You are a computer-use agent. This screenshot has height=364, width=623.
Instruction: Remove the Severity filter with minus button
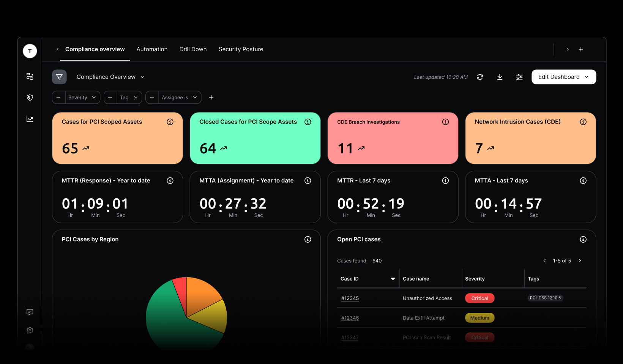tap(58, 97)
